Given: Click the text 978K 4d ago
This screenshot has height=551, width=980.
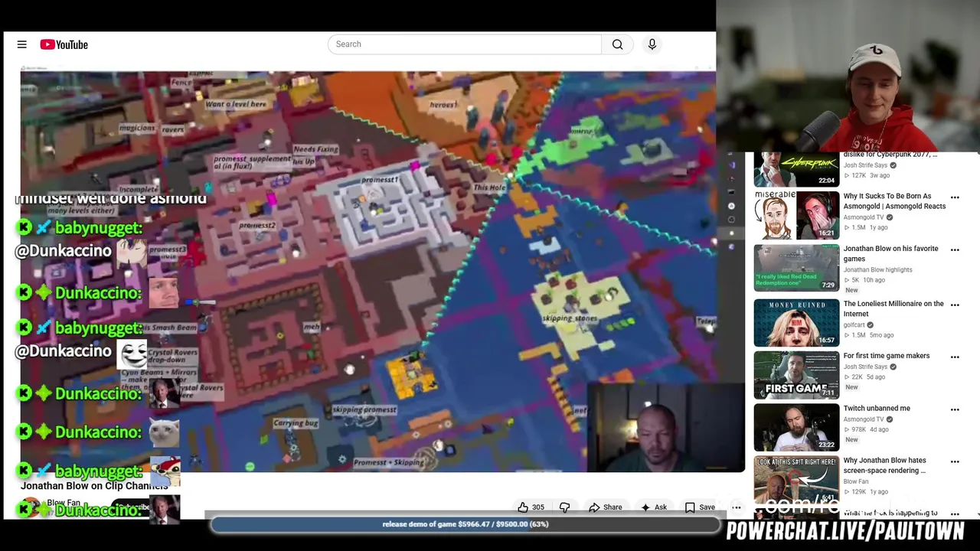Looking at the screenshot, I should 866,429.
